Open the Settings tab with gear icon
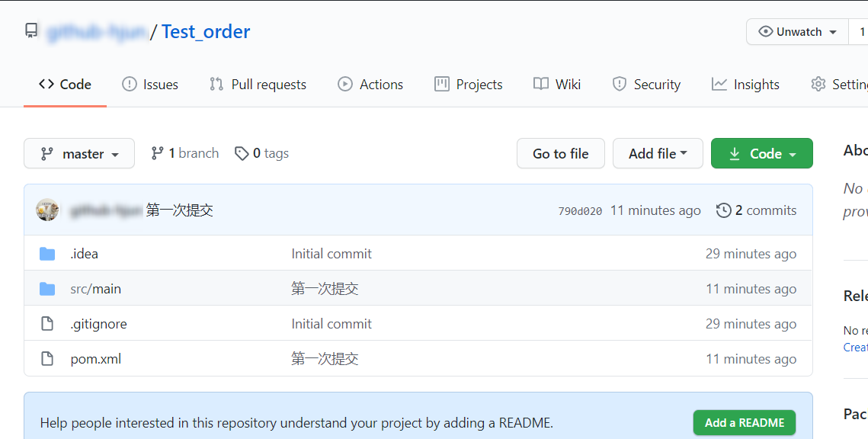The image size is (868, 439). coord(839,84)
